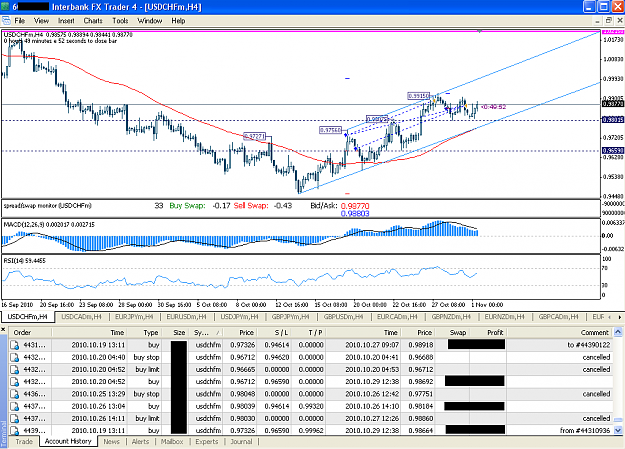The image size is (625, 449).
Task: Click order icon for buy stop 0.98048 row
Action: tap(15, 394)
